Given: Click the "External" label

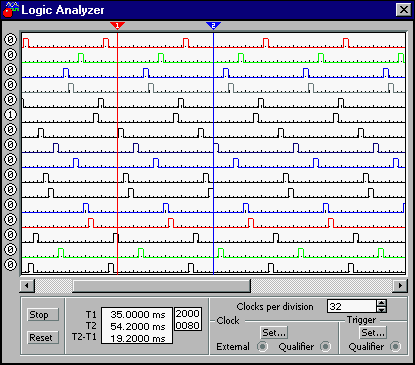Looking at the screenshot, I should [233, 347].
